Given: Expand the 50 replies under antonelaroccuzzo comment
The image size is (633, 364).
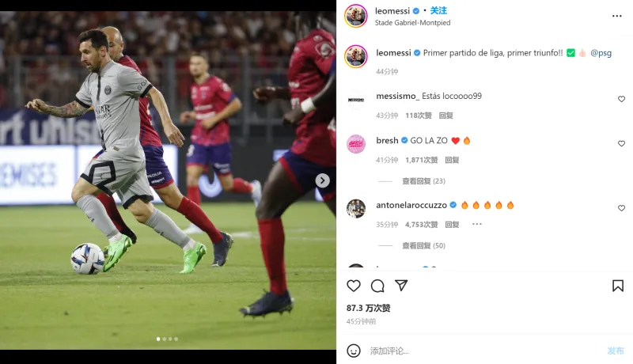Looking at the screenshot, I should coord(423,245).
